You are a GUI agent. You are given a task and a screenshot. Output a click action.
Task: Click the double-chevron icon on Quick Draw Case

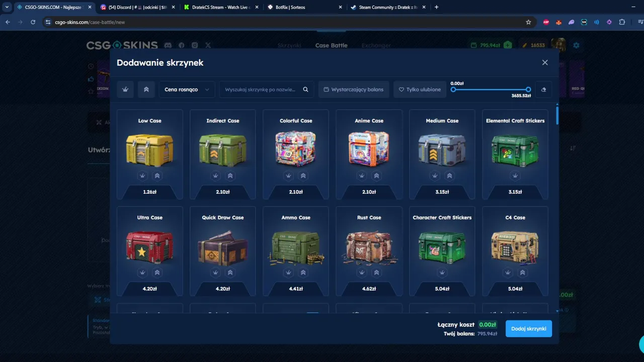click(x=230, y=273)
